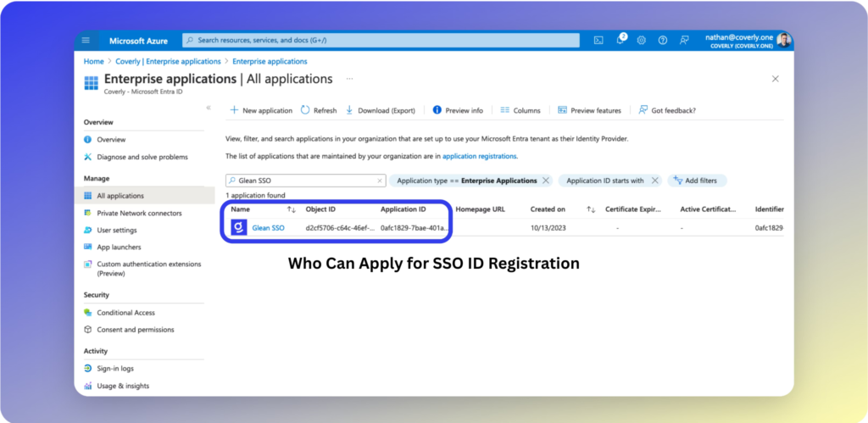The height and width of the screenshot is (423, 868).
Task: Open Preview info
Action: click(458, 110)
